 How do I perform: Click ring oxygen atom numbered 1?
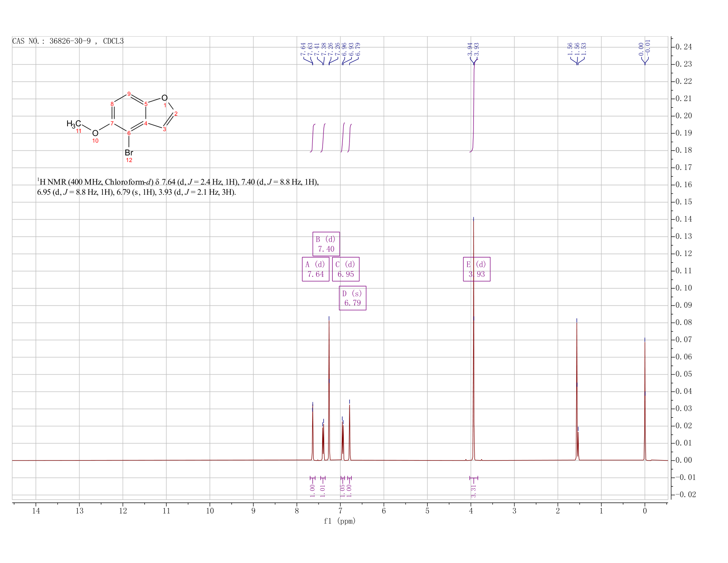pyautogui.click(x=165, y=98)
